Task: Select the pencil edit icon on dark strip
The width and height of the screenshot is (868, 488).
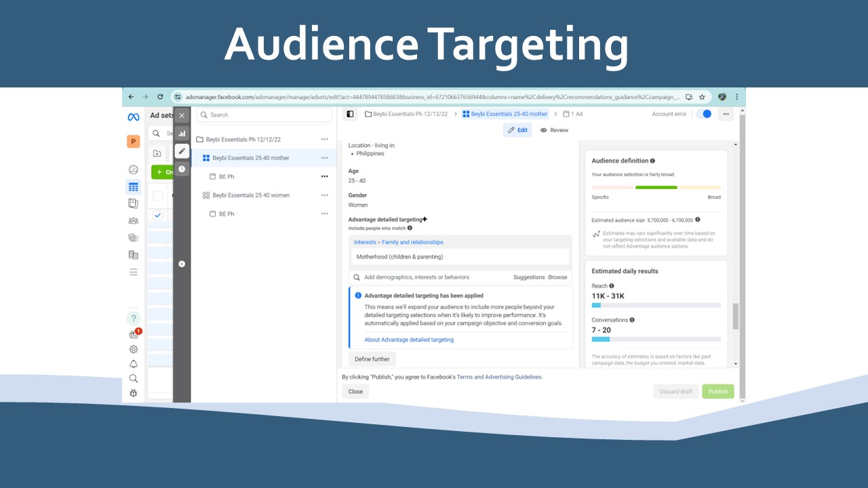Action: (x=182, y=151)
